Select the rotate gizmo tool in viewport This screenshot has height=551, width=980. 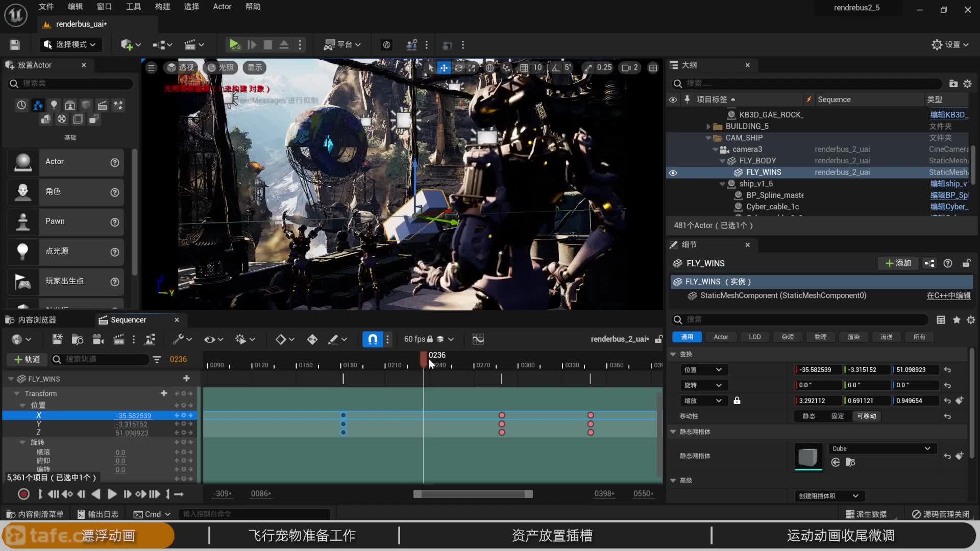click(458, 67)
